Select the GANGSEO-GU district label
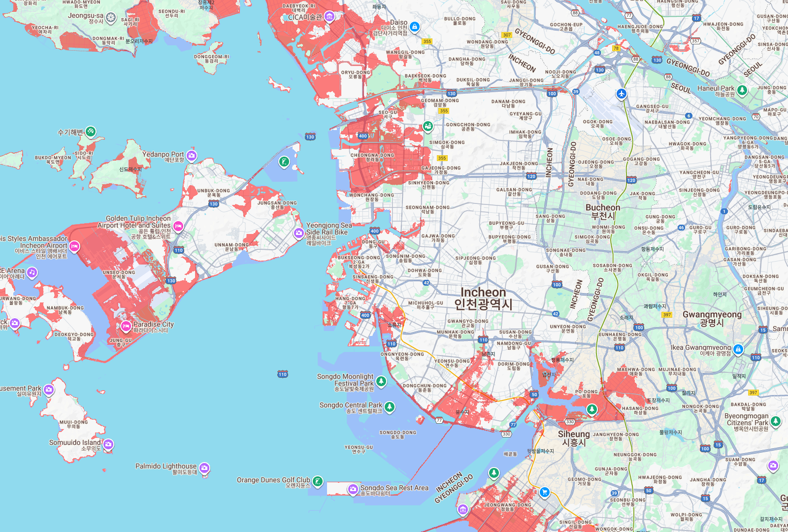 (652, 108)
